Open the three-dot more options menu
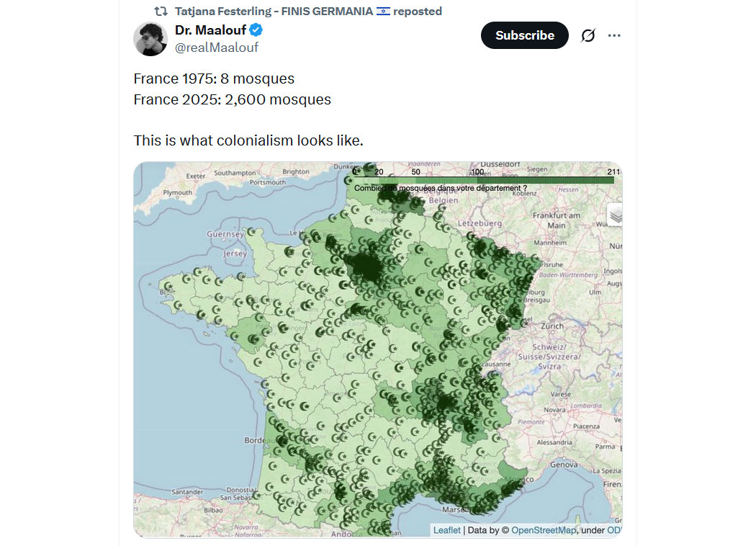This screenshot has height=546, width=756. [x=614, y=35]
